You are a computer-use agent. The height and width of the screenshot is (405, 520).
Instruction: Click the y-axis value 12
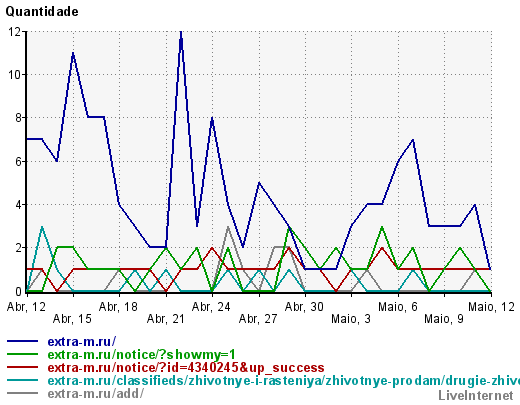click(x=14, y=32)
